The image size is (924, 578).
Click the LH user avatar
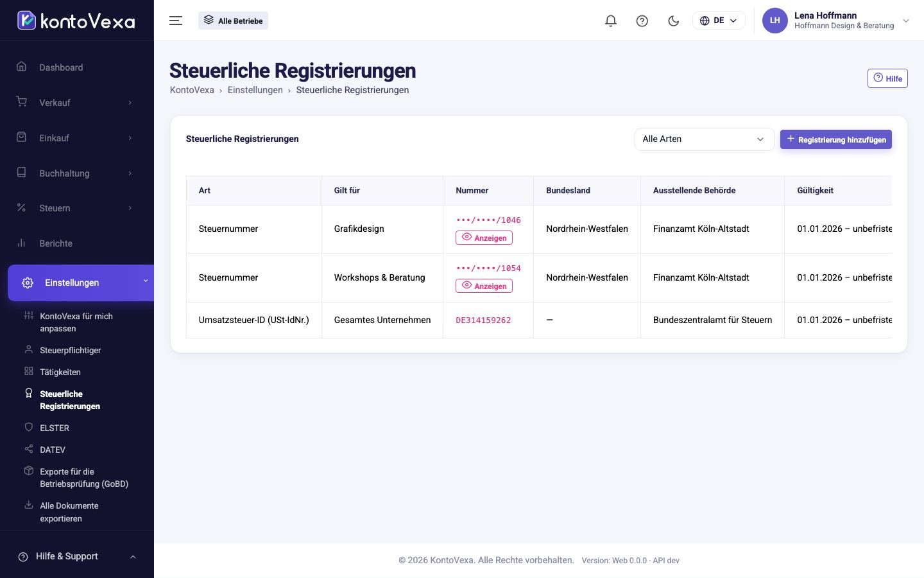[x=775, y=21]
